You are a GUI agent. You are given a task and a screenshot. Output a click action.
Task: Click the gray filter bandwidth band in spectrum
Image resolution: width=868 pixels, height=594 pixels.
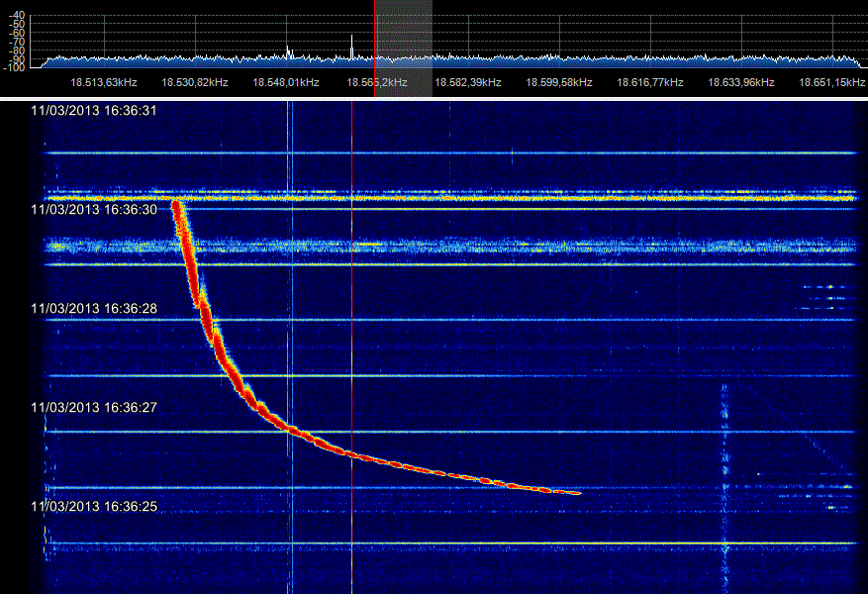(x=404, y=49)
